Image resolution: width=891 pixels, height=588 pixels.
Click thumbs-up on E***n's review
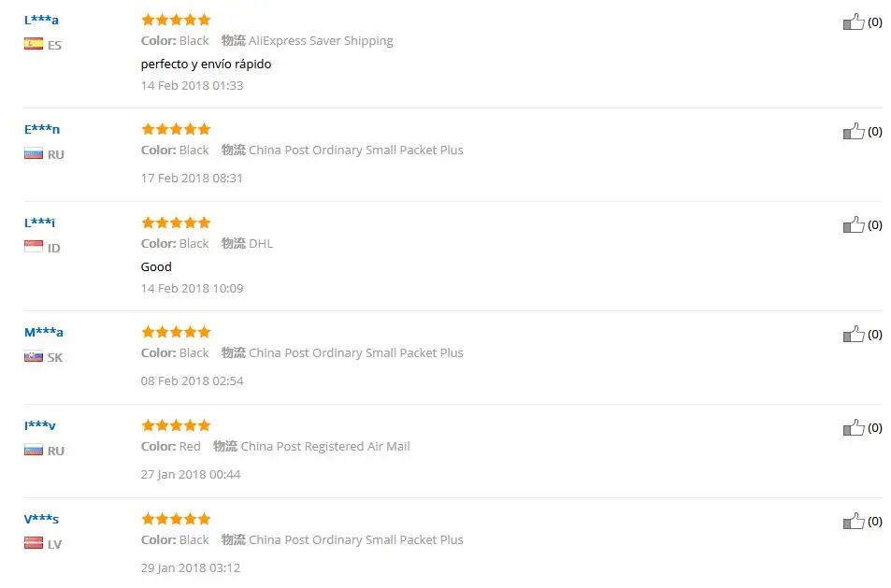click(x=854, y=131)
